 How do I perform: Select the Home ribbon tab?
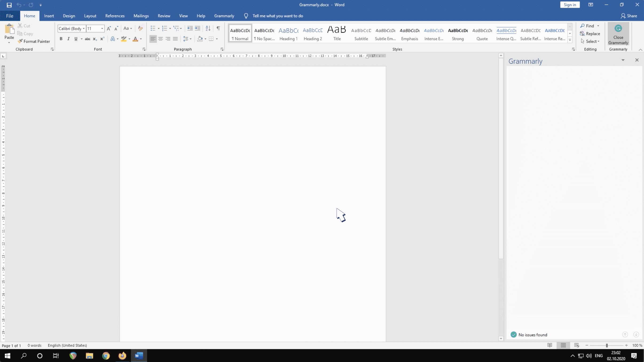pos(29,16)
